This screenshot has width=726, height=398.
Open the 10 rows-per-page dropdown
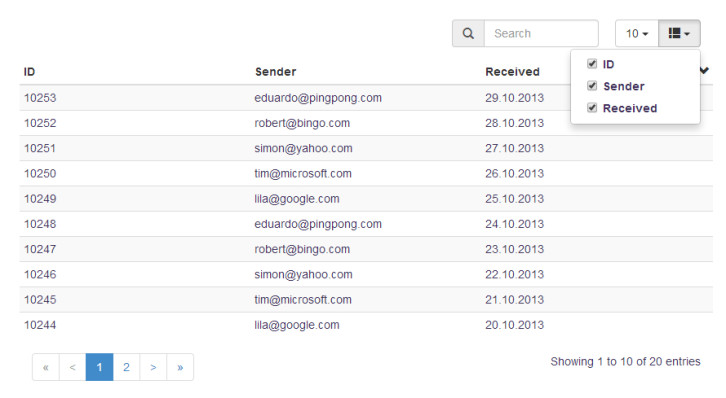coord(637,33)
